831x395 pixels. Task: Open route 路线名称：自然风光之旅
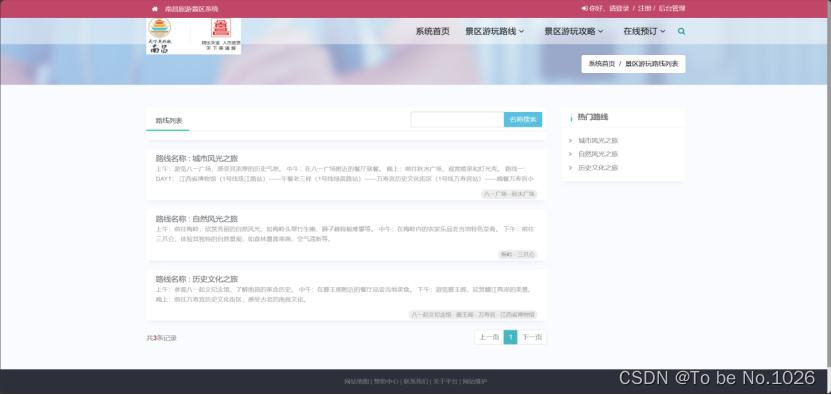coord(197,218)
